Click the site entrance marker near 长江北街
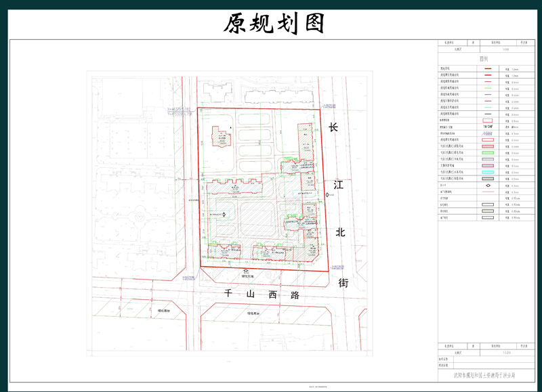Image resolution: width=542 pixels, height=392 pixels. coord(328,196)
